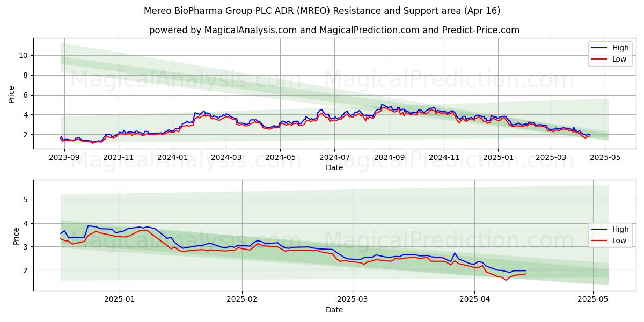Click 'High' in the bottom chart legend
Image resolution: width=644 pixels, height=322 pixels.
click(620, 229)
